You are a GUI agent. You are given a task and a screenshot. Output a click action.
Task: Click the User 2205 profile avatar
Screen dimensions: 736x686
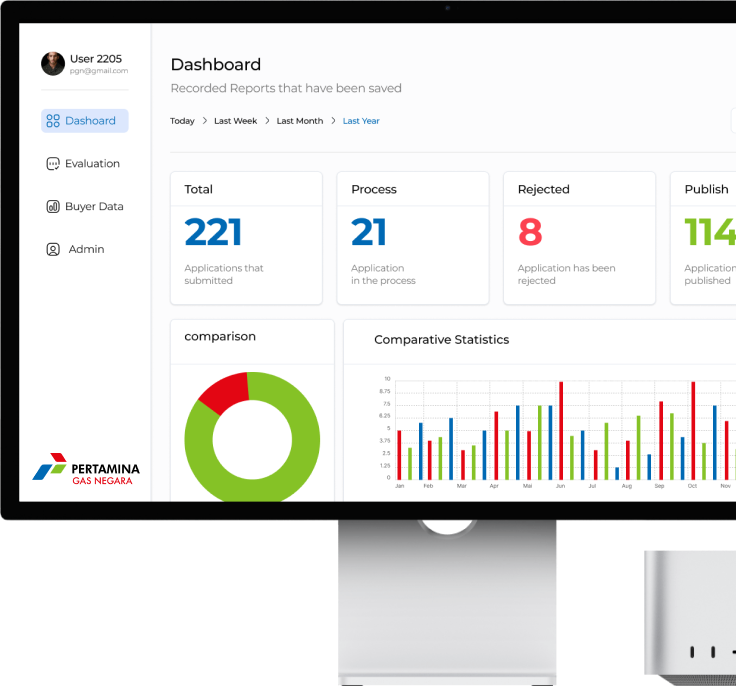[53, 64]
